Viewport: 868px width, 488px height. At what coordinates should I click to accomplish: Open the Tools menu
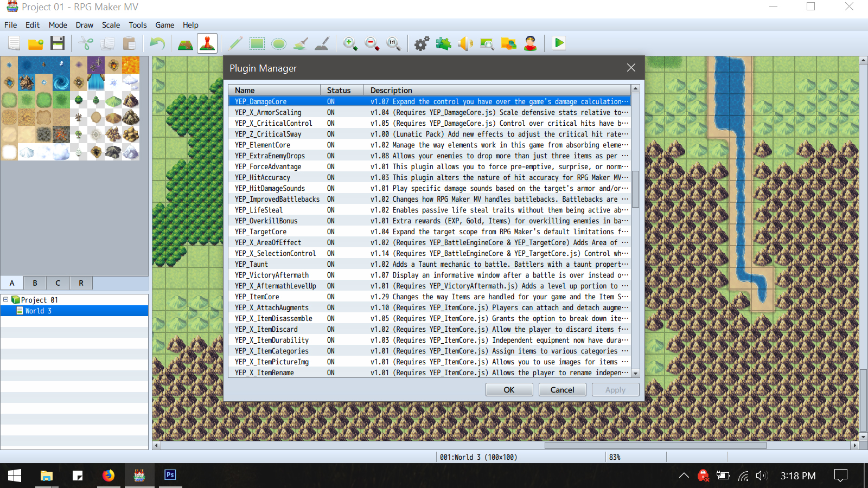138,25
